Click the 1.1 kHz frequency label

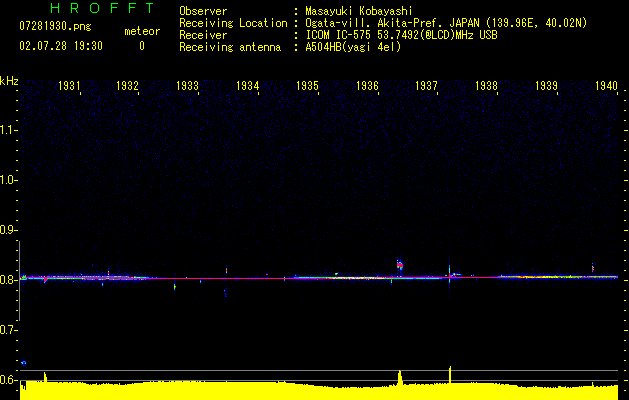coord(8,130)
